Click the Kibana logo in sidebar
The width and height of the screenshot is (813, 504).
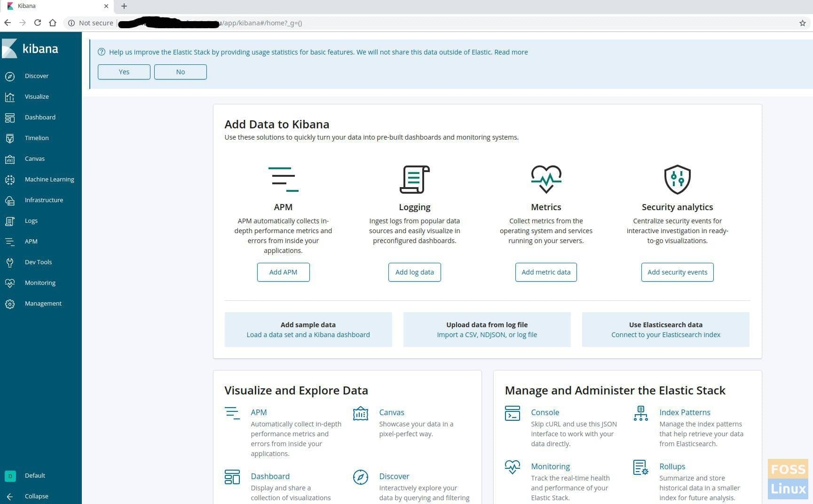click(x=30, y=48)
